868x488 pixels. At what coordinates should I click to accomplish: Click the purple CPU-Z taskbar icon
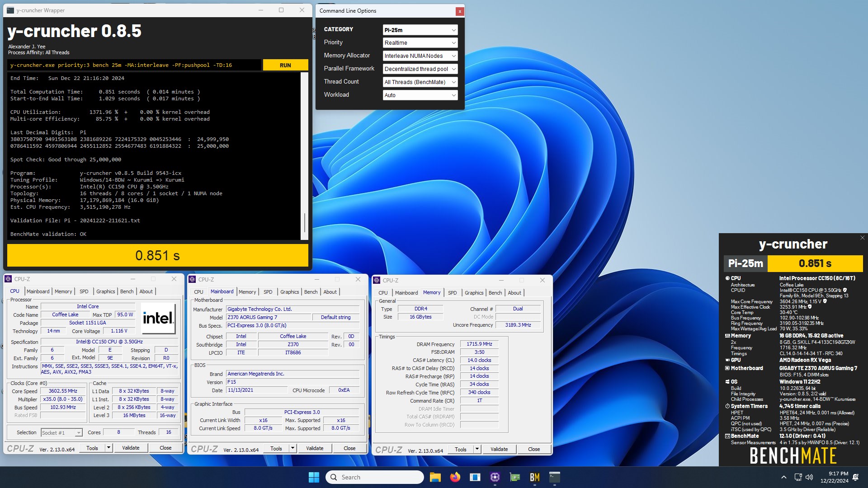[x=495, y=477]
